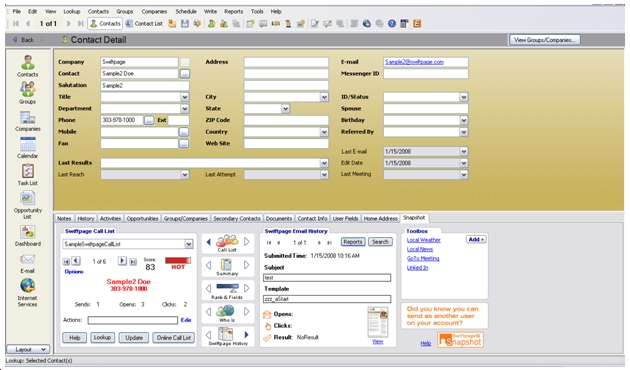Expand the Layout selector

[28, 350]
